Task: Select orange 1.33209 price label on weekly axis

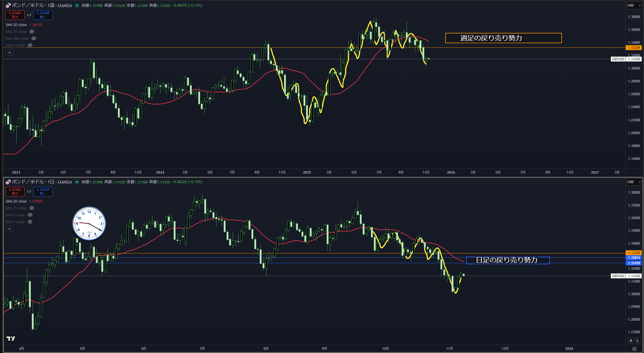Action: click(634, 48)
